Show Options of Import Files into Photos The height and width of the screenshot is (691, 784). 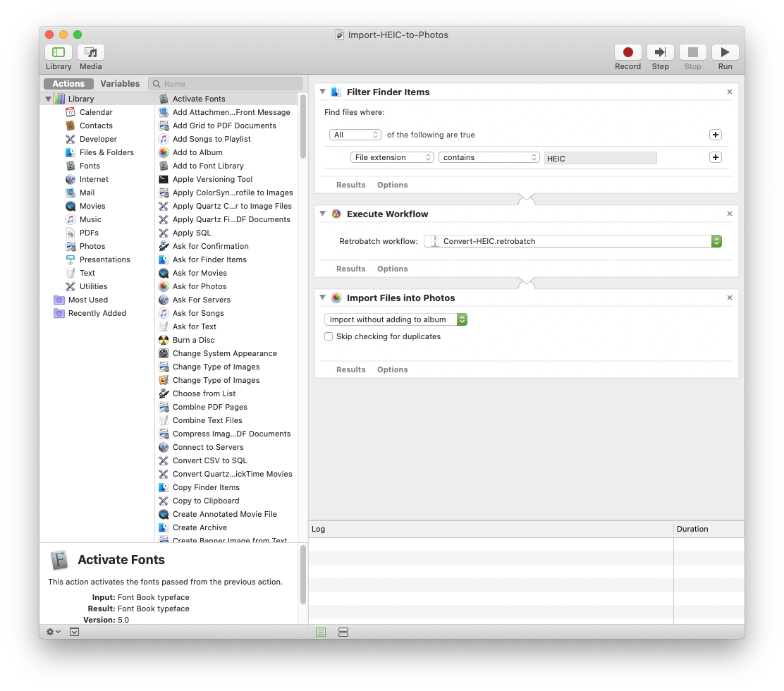point(393,370)
